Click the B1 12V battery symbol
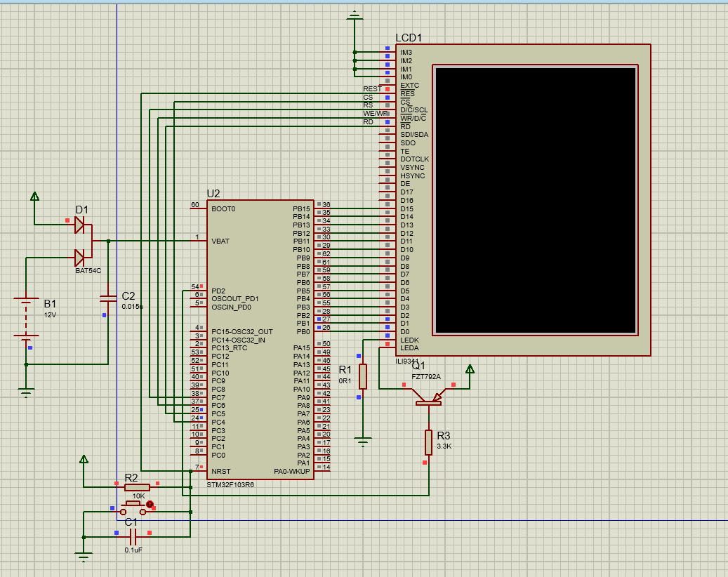This screenshot has height=577, width=728. pyautogui.click(x=27, y=319)
